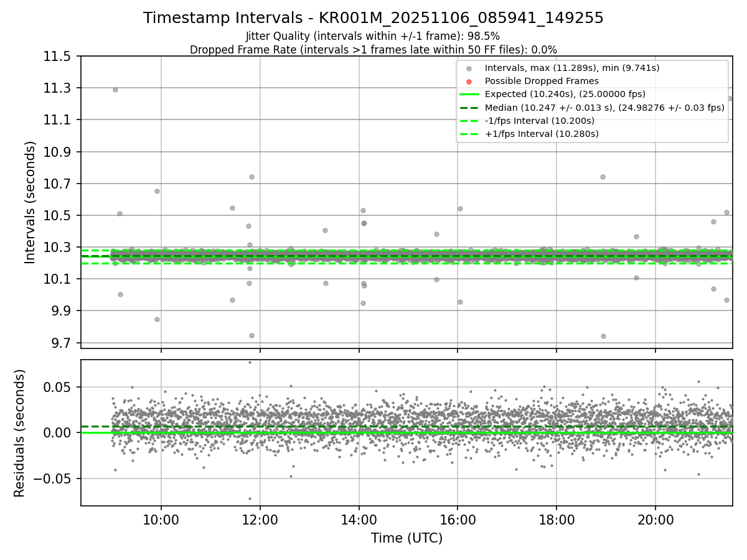Viewport: 747px width, 560px height.
Task: Click the '11.5' y-axis tick label
Action: 58,57
